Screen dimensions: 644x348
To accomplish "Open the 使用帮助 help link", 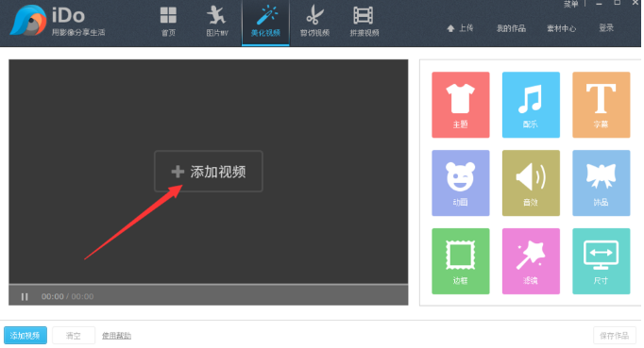I will [x=116, y=336].
